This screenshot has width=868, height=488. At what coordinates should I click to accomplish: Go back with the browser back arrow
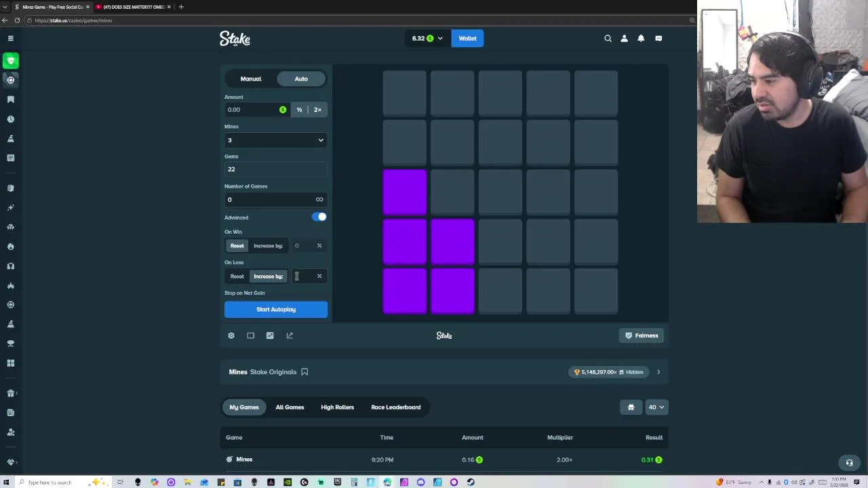coord(5,20)
